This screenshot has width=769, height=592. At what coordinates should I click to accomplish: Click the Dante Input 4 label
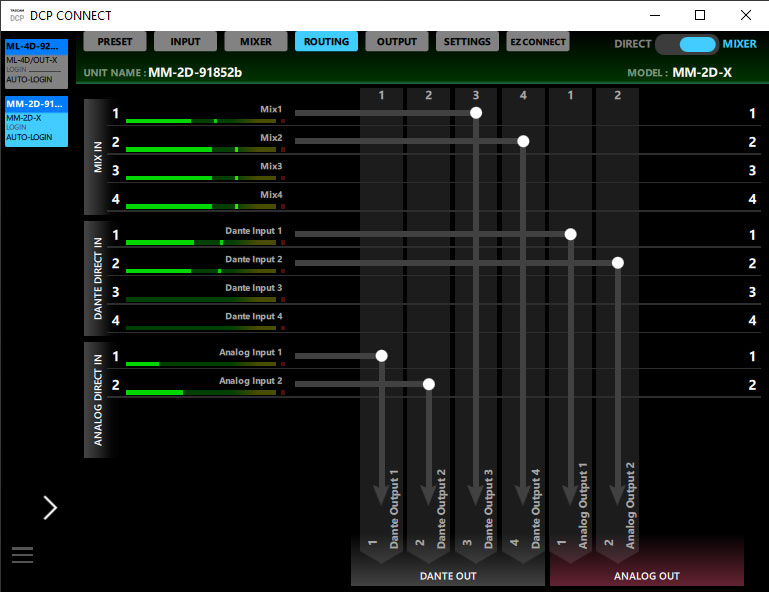pyautogui.click(x=254, y=316)
